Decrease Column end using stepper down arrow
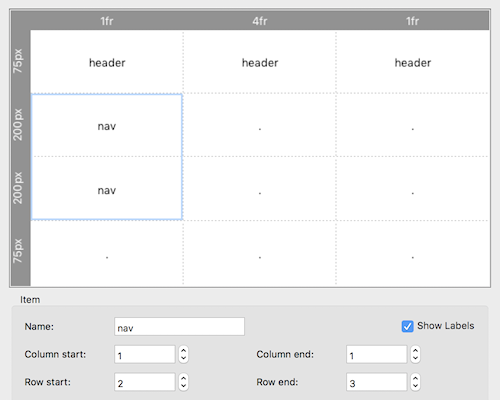The height and width of the screenshot is (400, 500). click(x=415, y=359)
